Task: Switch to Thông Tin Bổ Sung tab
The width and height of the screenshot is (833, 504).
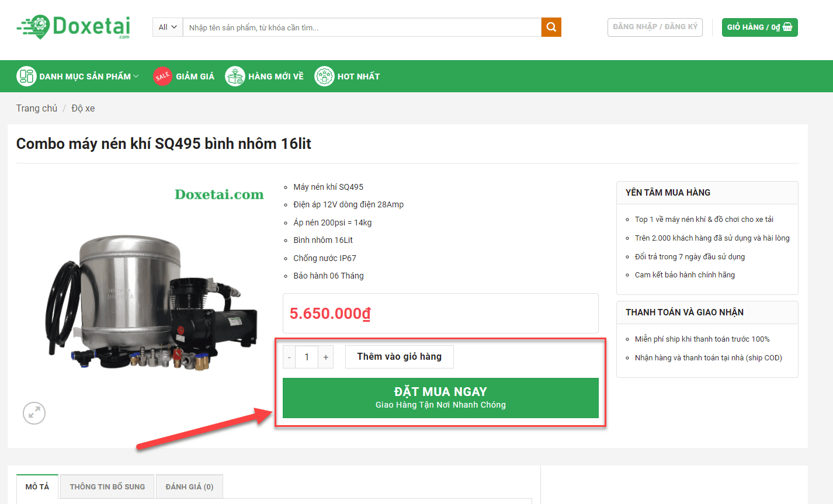Action: tap(107, 486)
